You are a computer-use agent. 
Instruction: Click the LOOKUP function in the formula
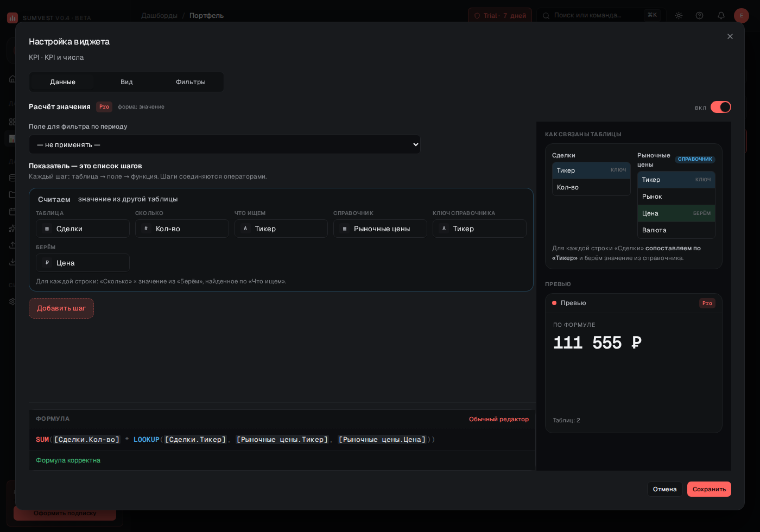tap(147, 440)
